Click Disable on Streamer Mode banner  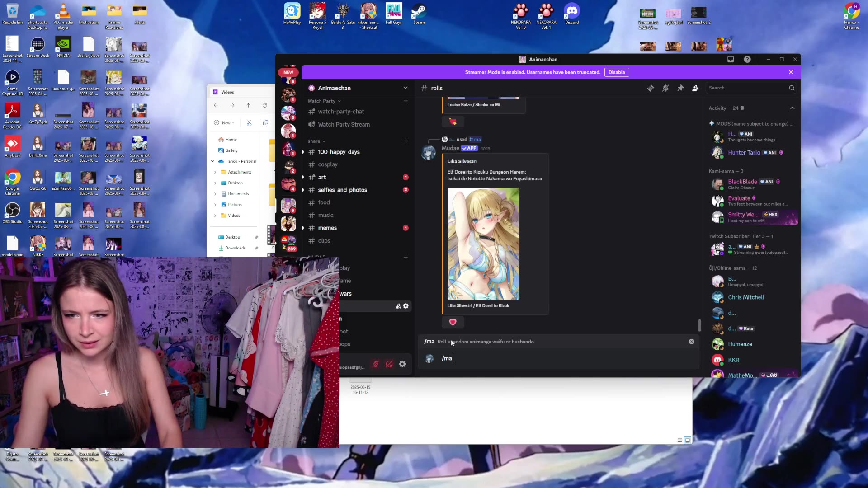tap(616, 72)
